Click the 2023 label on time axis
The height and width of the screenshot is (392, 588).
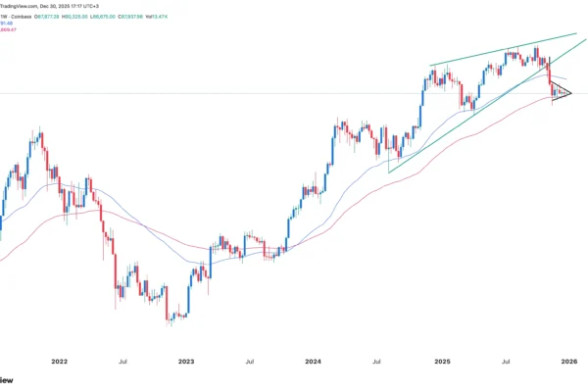[x=187, y=361]
